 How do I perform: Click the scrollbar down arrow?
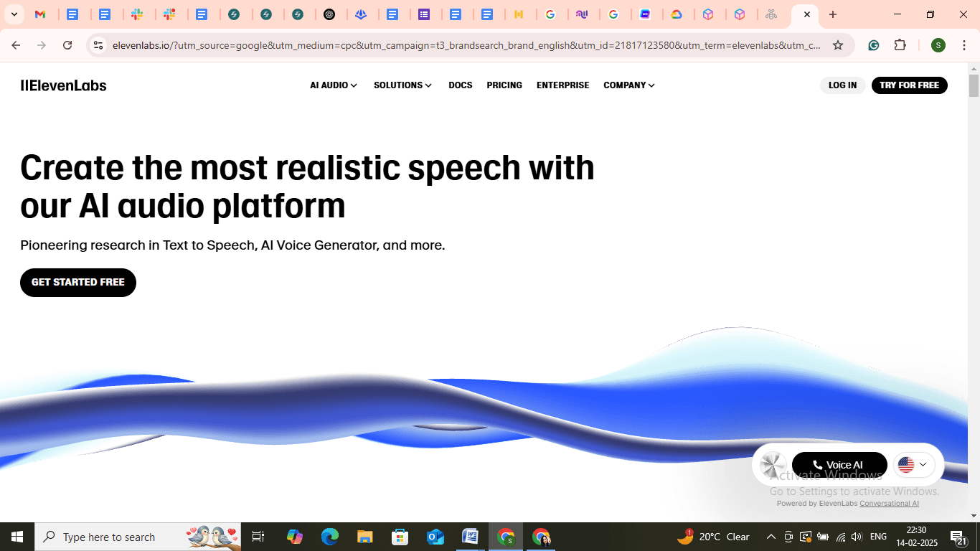pyautogui.click(x=974, y=515)
